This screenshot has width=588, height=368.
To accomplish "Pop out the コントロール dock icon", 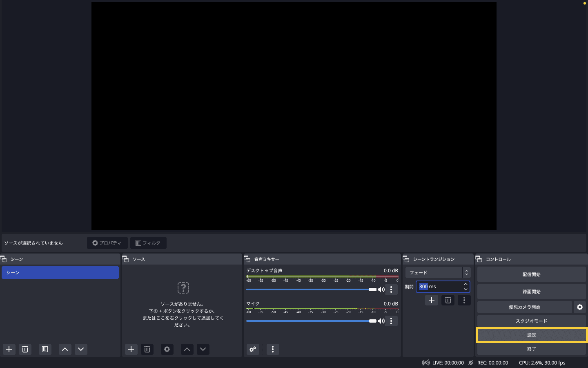I will click(479, 259).
